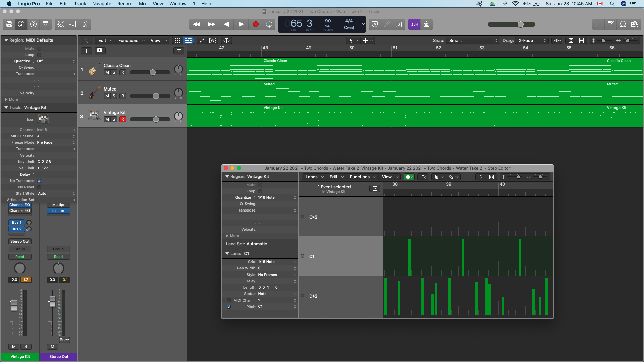Image resolution: width=644 pixels, height=362 pixels.
Task: Click the Rewind transport button
Action: (x=197, y=24)
